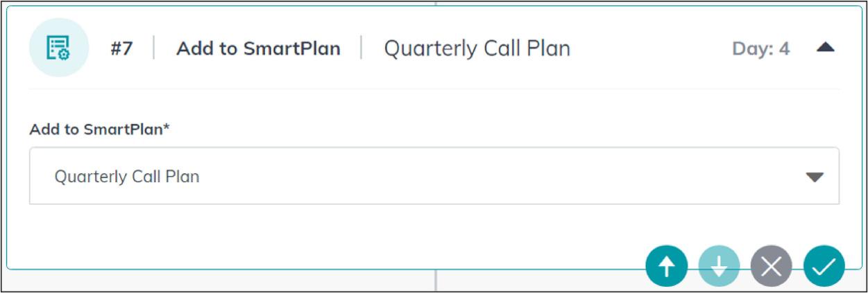This screenshot has height=293, width=868.
Task: Click the SmartPlan step icon in circle
Action: (x=58, y=48)
